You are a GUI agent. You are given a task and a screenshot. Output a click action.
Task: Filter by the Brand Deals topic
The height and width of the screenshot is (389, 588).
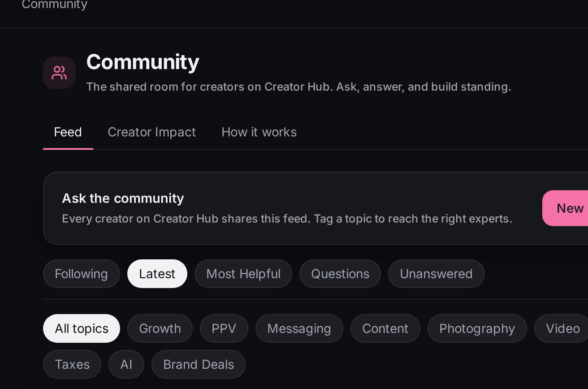tap(199, 364)
